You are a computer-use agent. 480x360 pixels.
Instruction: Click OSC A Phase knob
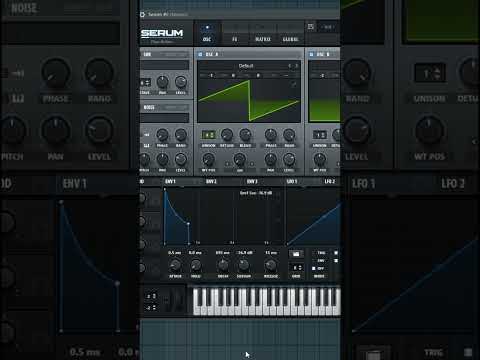[x=270, y=134]
